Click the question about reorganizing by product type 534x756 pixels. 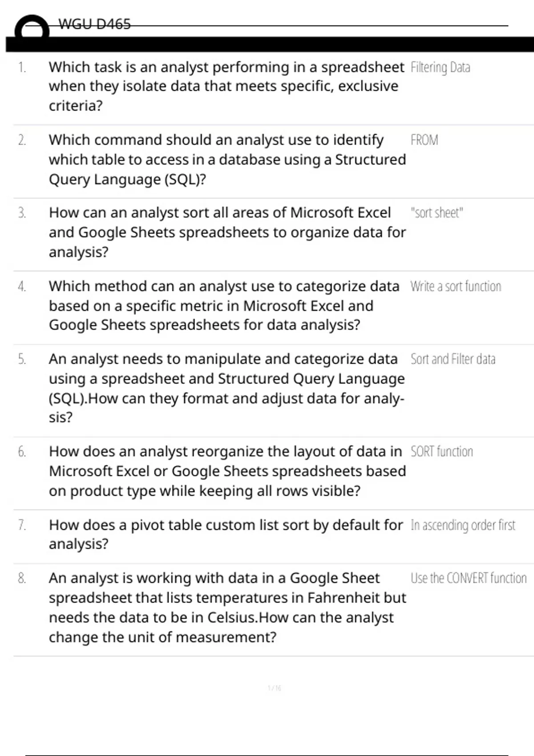pos(227,471)
